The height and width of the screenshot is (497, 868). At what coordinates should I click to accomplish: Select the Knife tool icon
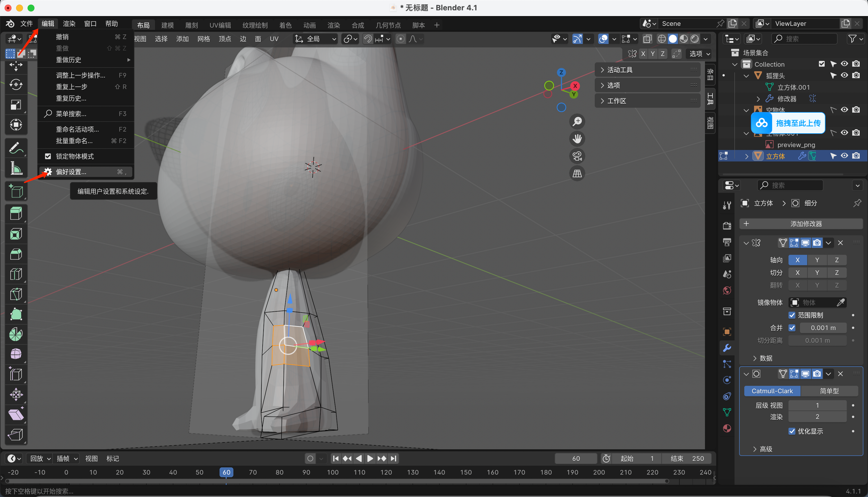16,294
